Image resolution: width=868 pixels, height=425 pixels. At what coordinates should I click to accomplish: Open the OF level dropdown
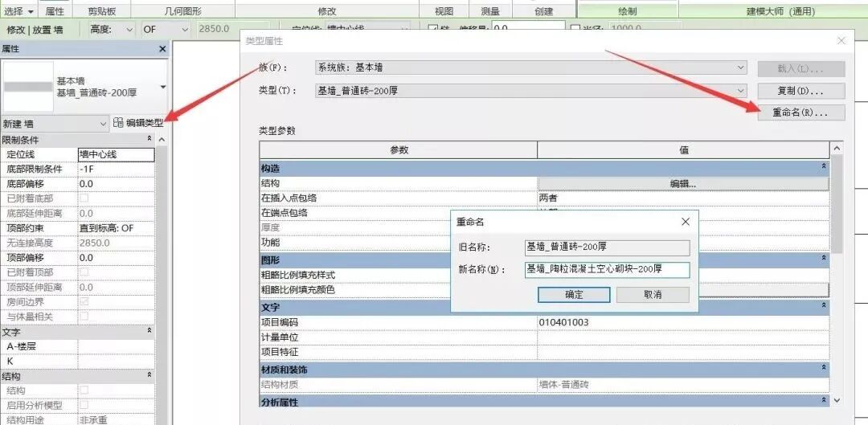pyautogui.click(x=184, y=30)
